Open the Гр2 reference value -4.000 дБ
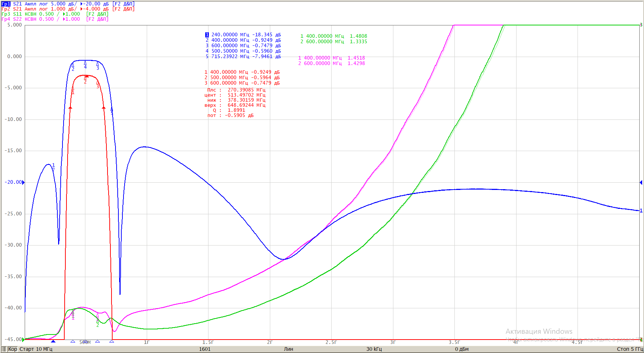644x353 pixels. 95,9
